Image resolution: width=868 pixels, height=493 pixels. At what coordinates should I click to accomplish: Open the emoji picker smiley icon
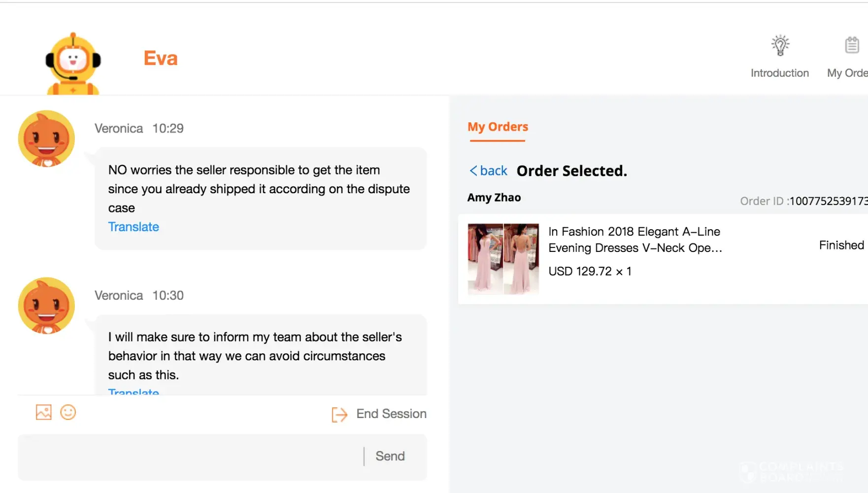click(68, 412)
